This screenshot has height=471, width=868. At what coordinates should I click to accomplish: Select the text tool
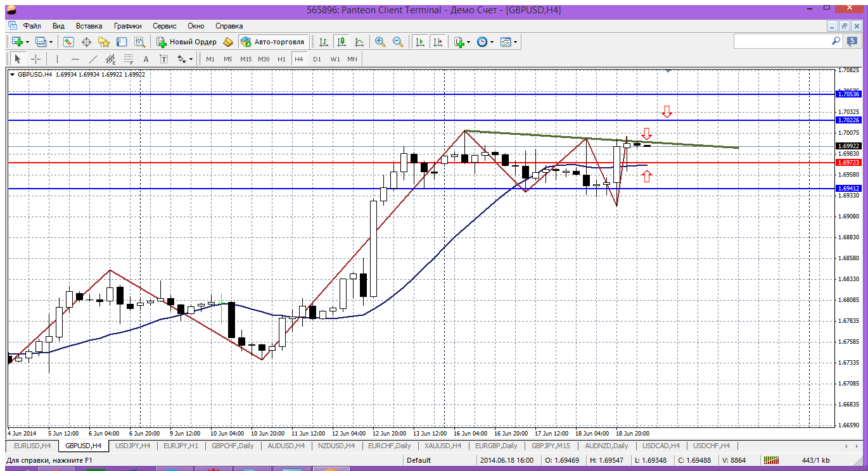pos(146,59)
